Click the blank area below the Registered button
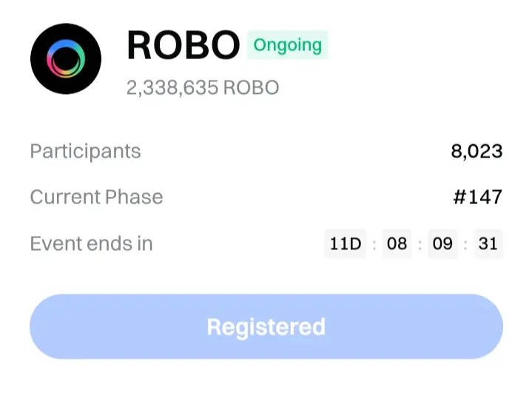This screenshot has height=415, width=532. click(266, 388)
